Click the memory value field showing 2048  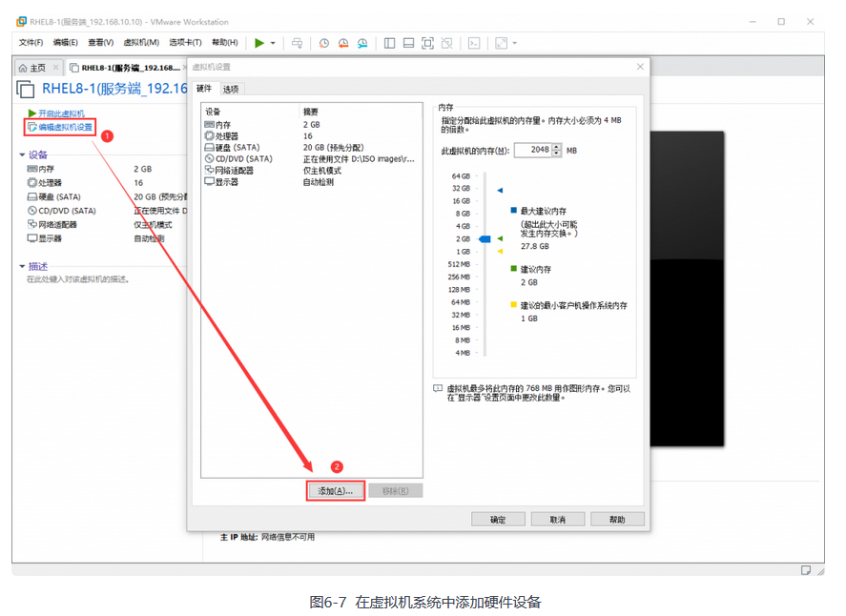click(533, 150)
